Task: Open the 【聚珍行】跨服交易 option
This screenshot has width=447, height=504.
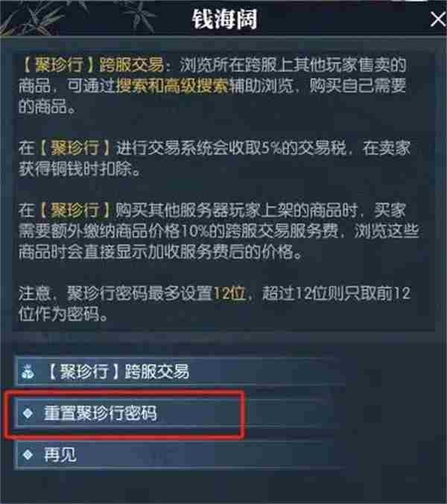Action: [180, 372]
